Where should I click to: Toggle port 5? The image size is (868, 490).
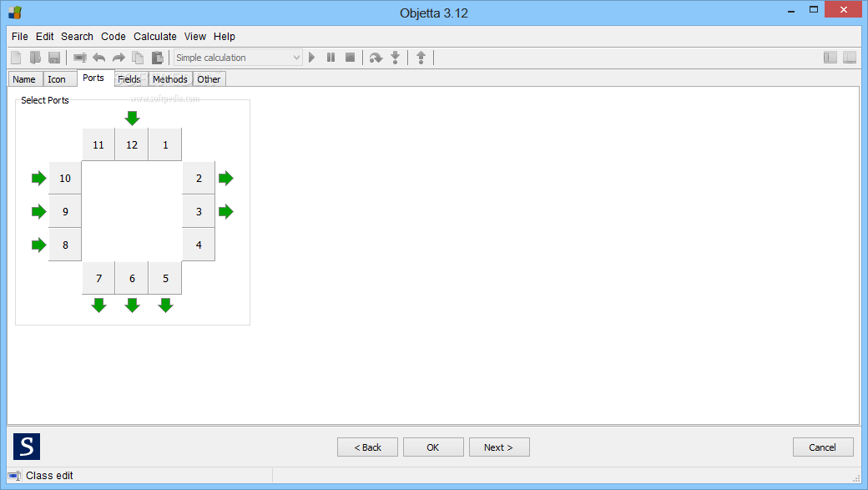[x=165, y=279]
